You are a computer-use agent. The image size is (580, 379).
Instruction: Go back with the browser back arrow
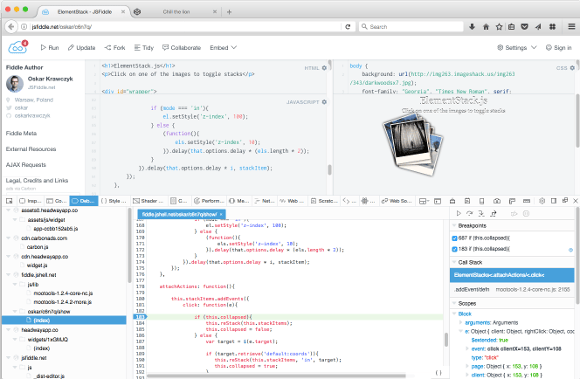pos(11,27)
